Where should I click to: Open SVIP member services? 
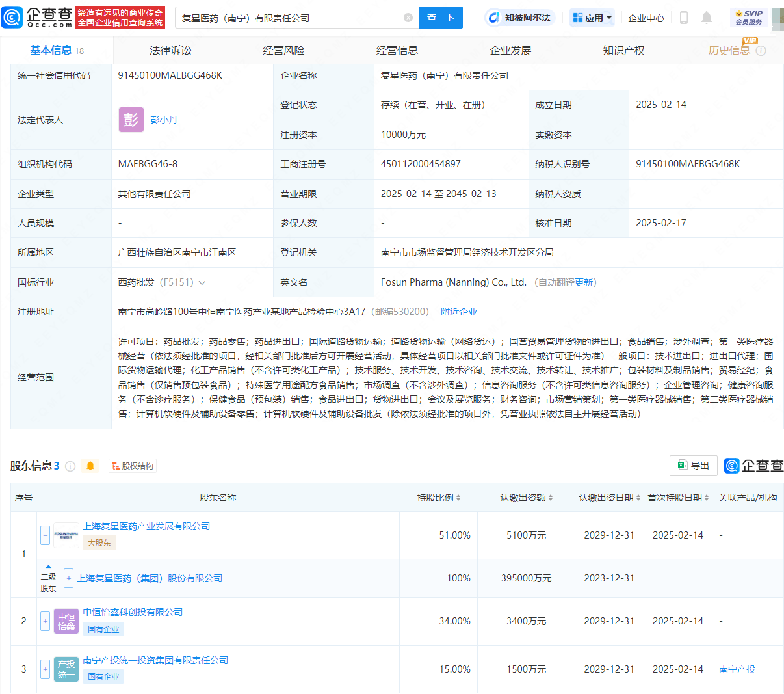point(749,18)
